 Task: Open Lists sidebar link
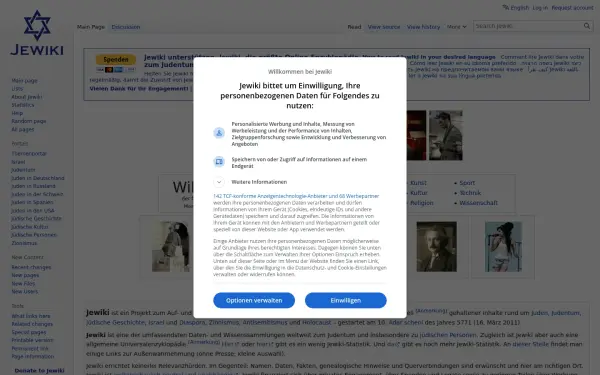point(17,89)
